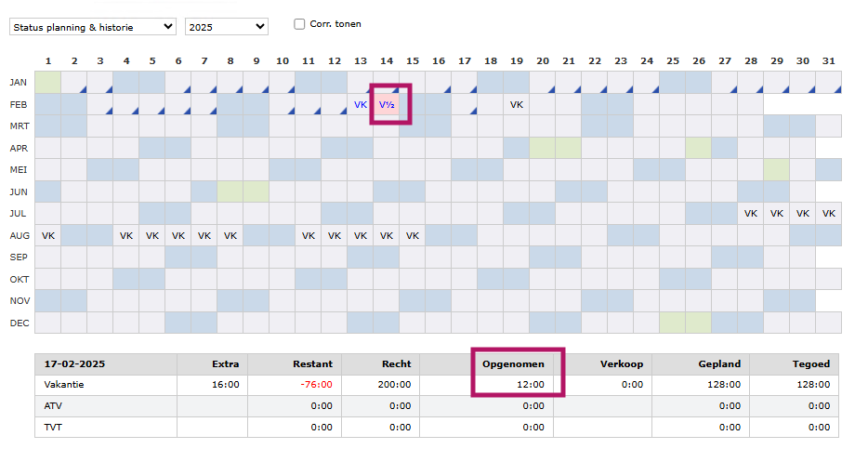Click the green cell on January 1
Image resolution: width=868 pixels, height=462 pixels.
48,82
